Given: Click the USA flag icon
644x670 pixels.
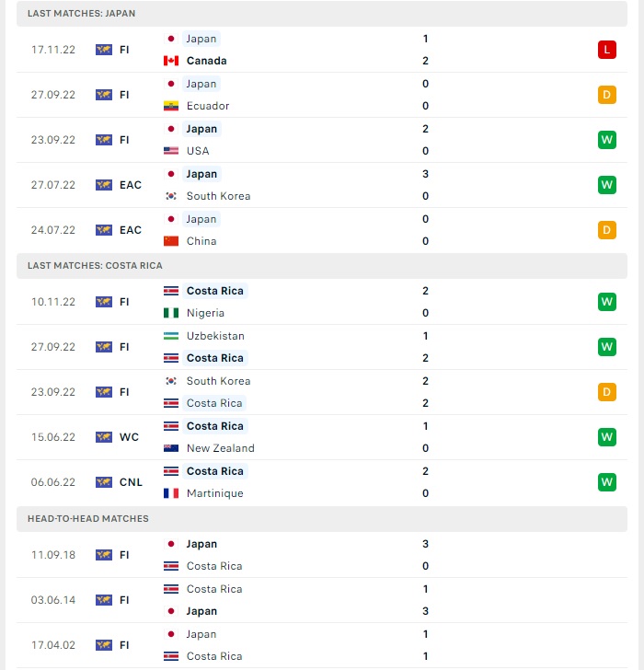Looking at the screenshot, I should 171,151.
